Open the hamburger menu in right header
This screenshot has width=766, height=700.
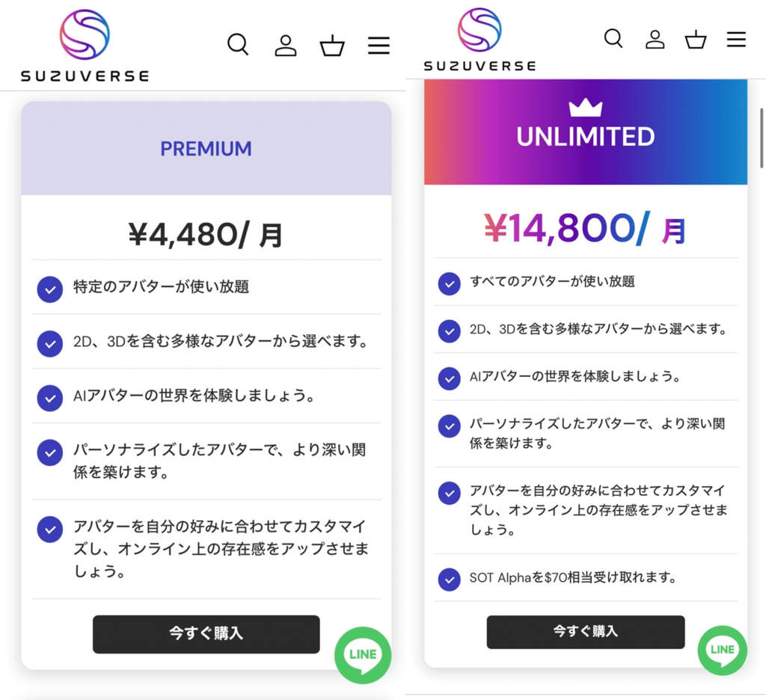click(x=736, y=39)
